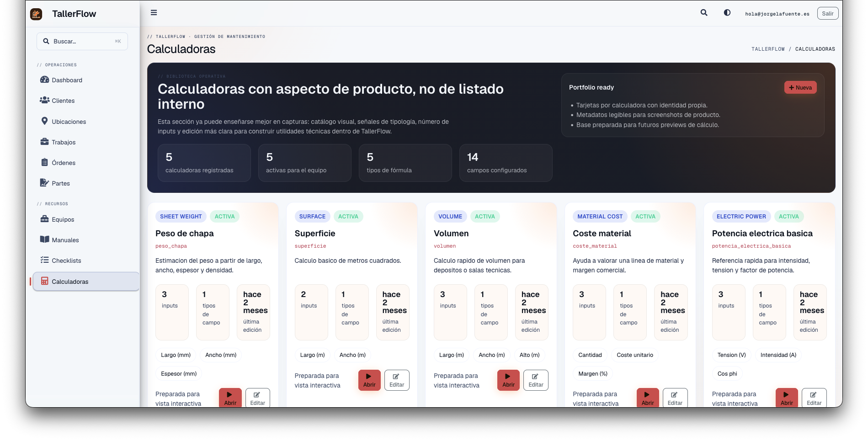The width and height of the screenshot is (868, 441).
Task: Edit the Peso de chapa calculator
Action: coord(257,398)
